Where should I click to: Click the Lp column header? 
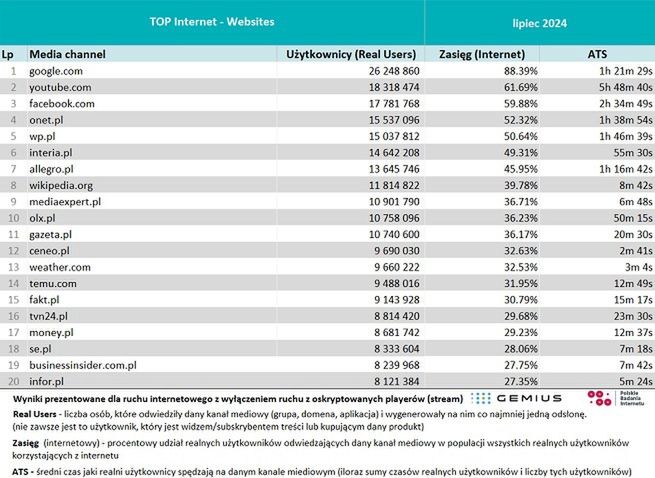9,53
